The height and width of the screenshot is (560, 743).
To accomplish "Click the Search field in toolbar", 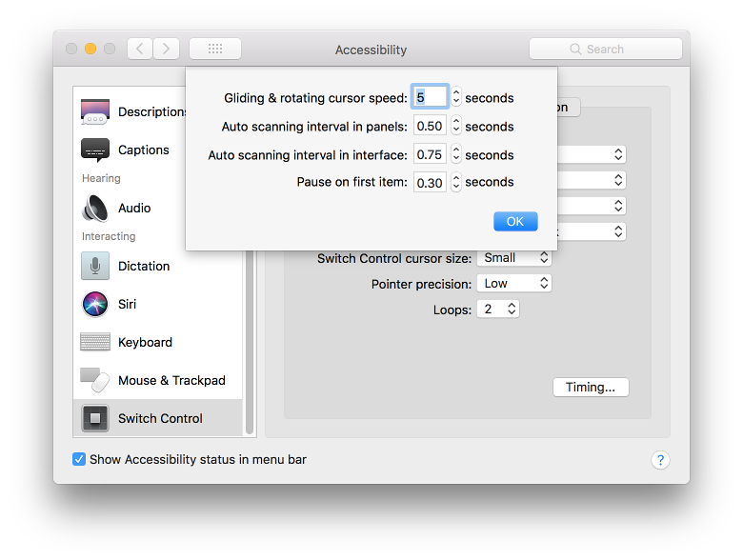I will click(x=606, y=49).
